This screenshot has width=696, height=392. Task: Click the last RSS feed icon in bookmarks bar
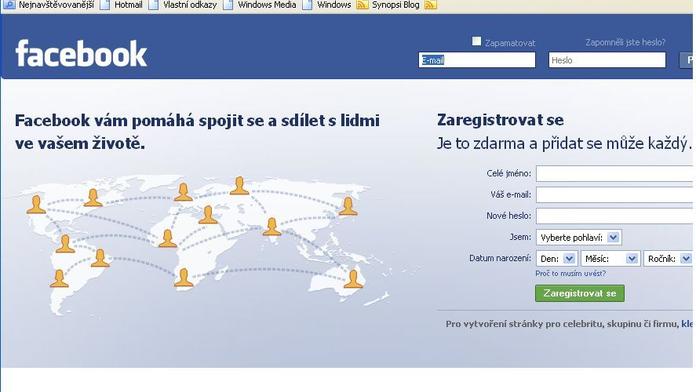[x=430, y=5]
